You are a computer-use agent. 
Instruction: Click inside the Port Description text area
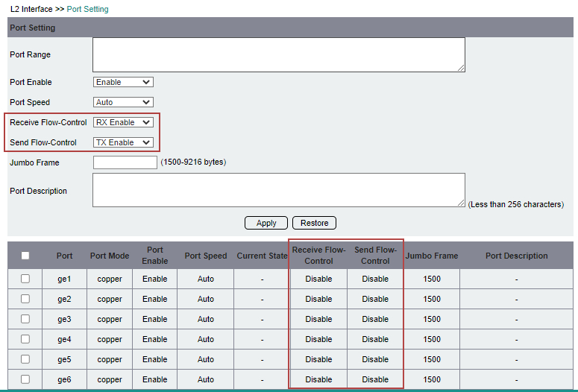tap(278, 190)
